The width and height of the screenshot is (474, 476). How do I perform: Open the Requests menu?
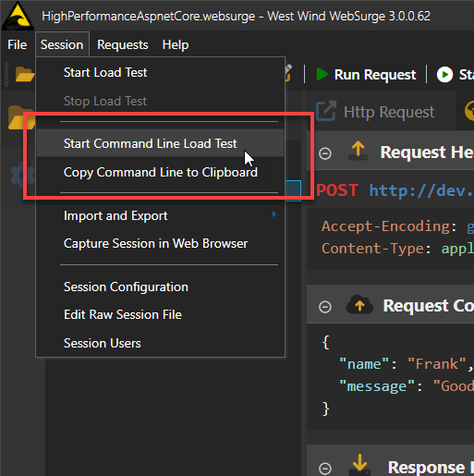[123, 45]
